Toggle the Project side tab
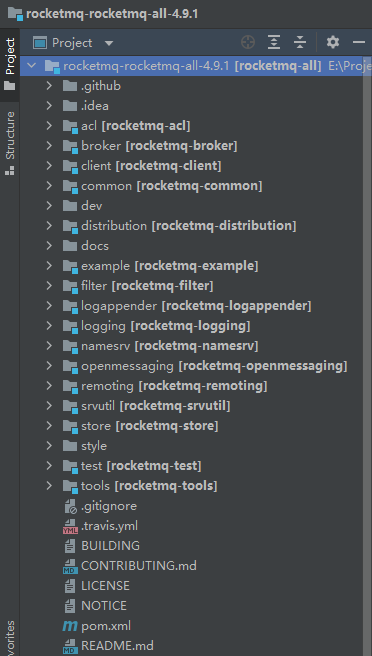This screenshot has width=372, height=656. (x=10, y=64)
